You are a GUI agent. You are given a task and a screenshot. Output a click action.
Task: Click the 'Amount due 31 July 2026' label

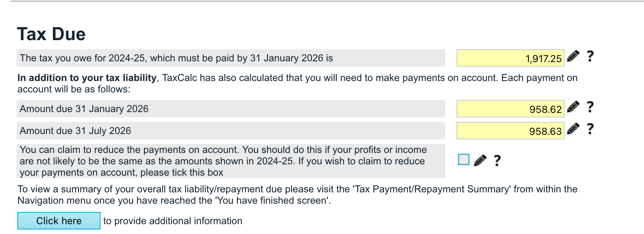(75, 131)
